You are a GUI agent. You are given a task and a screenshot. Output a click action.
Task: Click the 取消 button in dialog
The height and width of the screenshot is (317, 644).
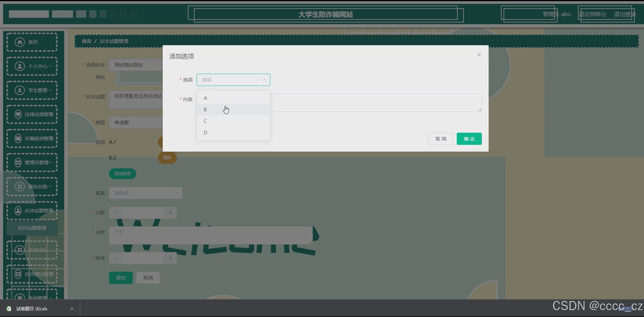tap(440, 139)
